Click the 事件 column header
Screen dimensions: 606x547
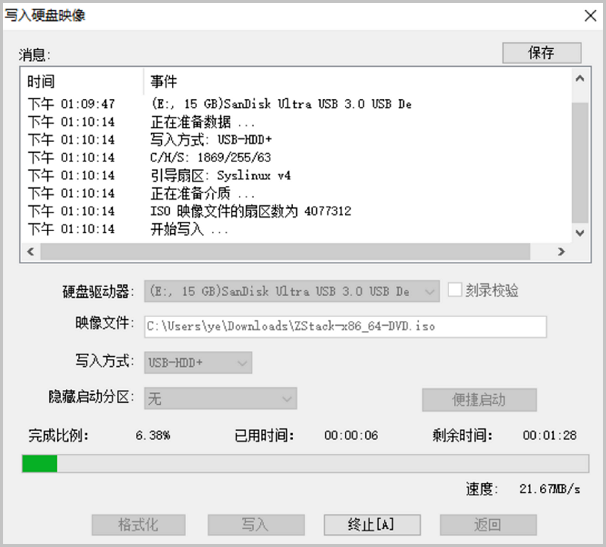tap(164, 81)
